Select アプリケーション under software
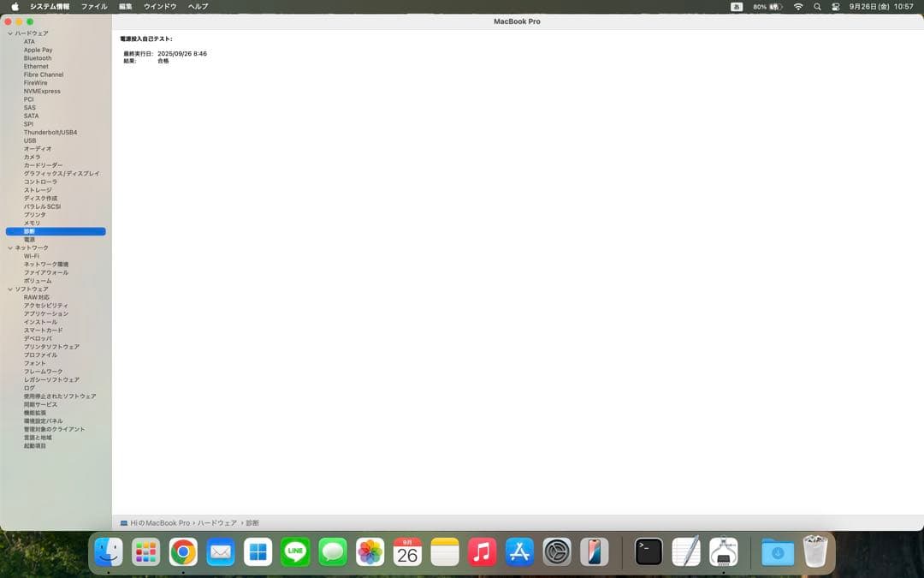Viewport: 924px width, 578px height. click(x=46, y=314)
